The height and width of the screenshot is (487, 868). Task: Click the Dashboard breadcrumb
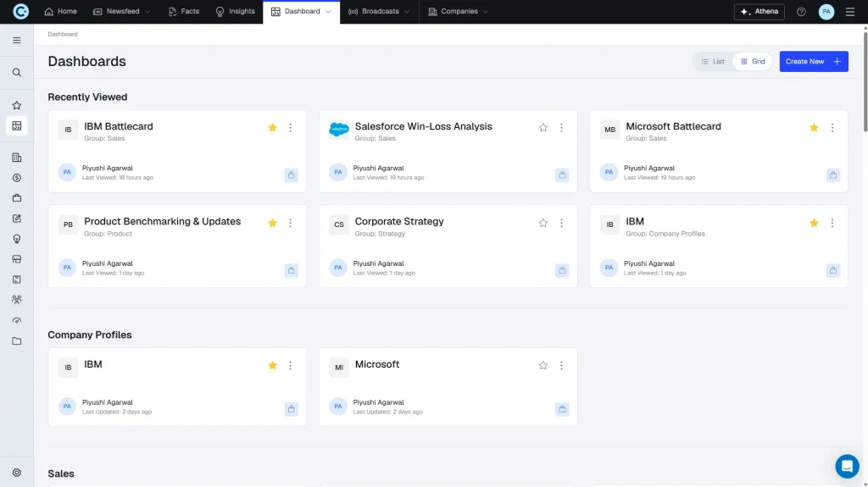pos(63,35)
